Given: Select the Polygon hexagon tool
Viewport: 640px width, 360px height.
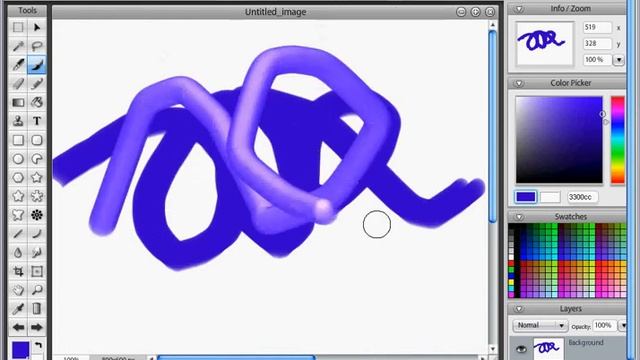Looking at the screenshot, I should (18, 178).
